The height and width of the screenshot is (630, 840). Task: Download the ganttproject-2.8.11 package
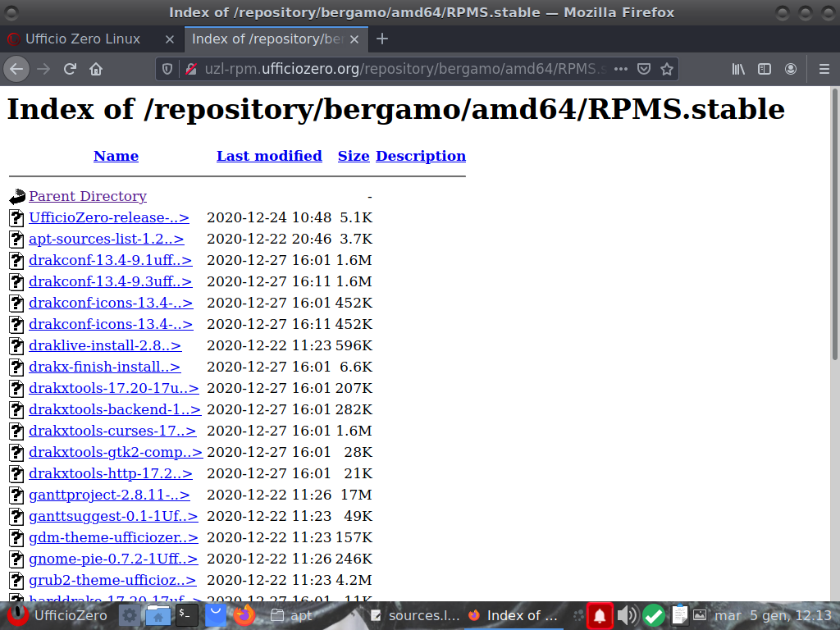point(109,495)
